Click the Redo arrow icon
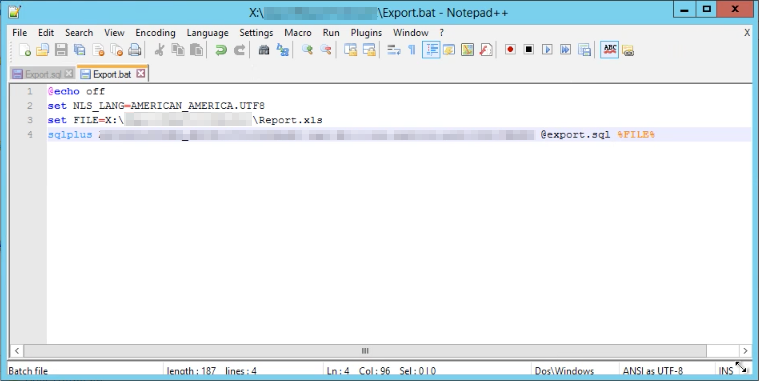Viewport: 759px width, 381px height. point(239,50)
